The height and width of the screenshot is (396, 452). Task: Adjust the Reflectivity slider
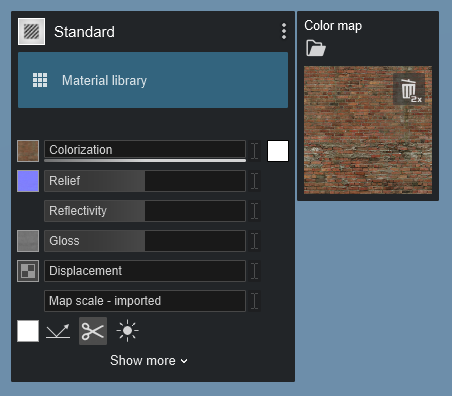[x=145, y=211]
